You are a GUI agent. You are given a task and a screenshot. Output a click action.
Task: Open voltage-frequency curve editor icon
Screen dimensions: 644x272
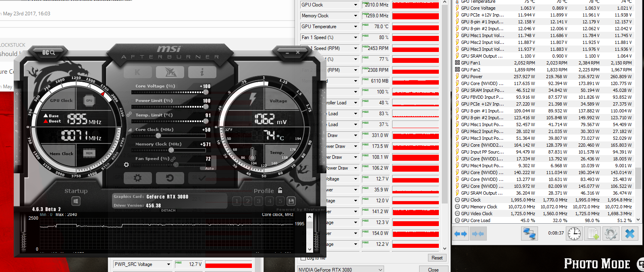(x=130, y=130)
